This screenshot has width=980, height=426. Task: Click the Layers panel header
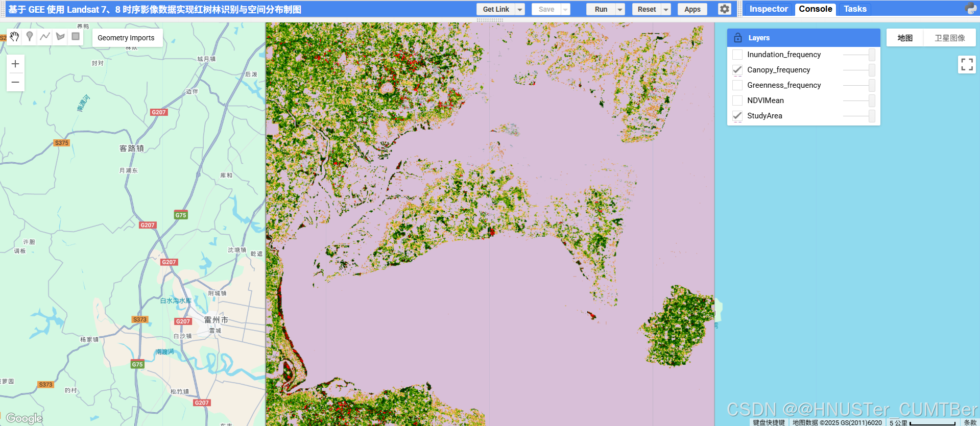coord(803,38)
